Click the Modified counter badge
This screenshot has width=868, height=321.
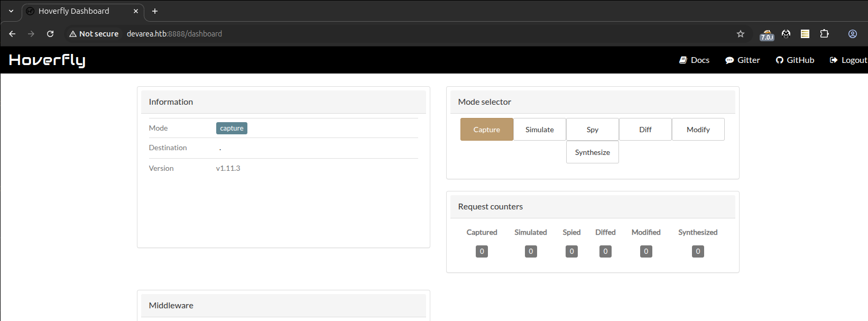646,252
